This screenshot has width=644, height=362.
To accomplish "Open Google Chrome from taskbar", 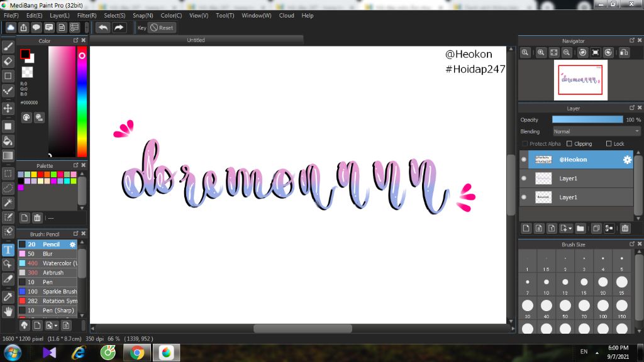I will click(136, 353).
